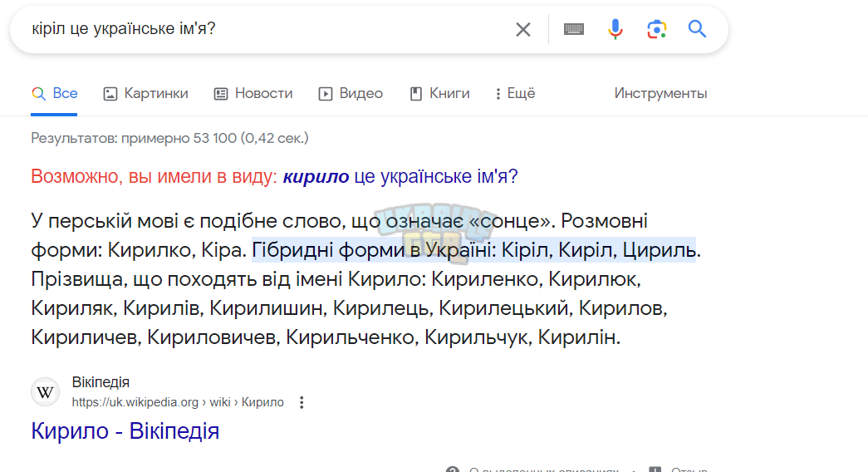Click the Новости tab newspaper icon
This screenshot has width=868, height=472.
pyautogui.click(x=221, y=94)
